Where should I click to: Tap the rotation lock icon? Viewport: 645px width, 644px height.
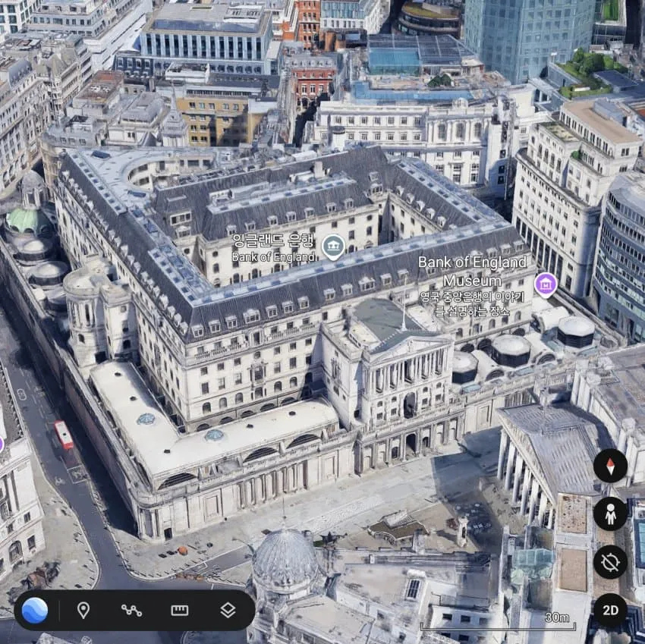point(610,562)
